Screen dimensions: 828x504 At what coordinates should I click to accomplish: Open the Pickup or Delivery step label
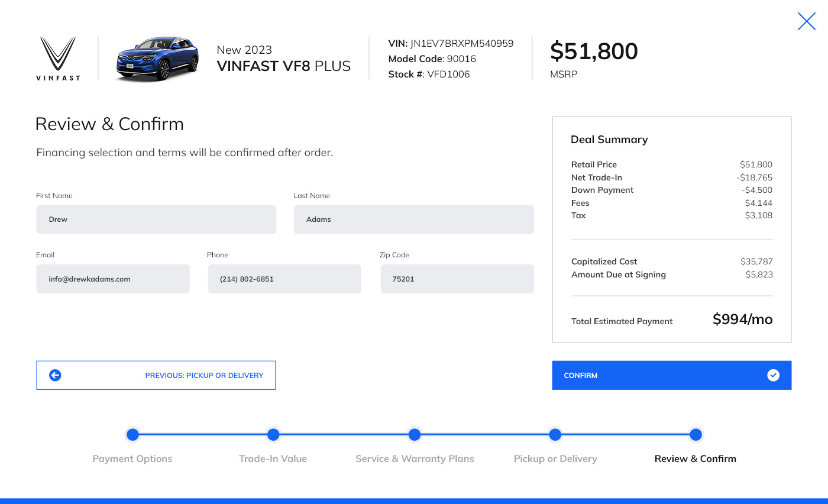tap(555, 458)
